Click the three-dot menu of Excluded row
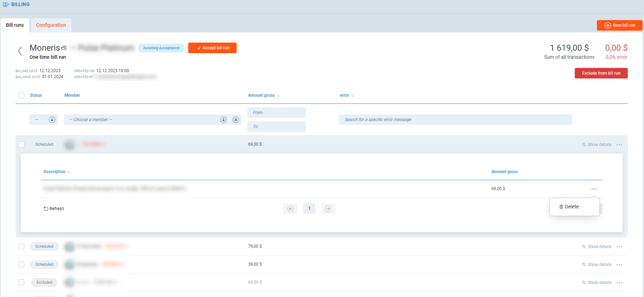644x297 pixels. [619, 283]
